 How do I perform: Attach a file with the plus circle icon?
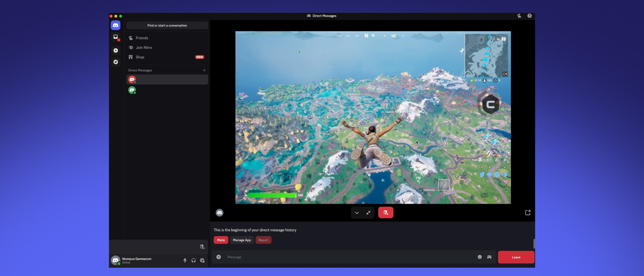coord(219,257)
